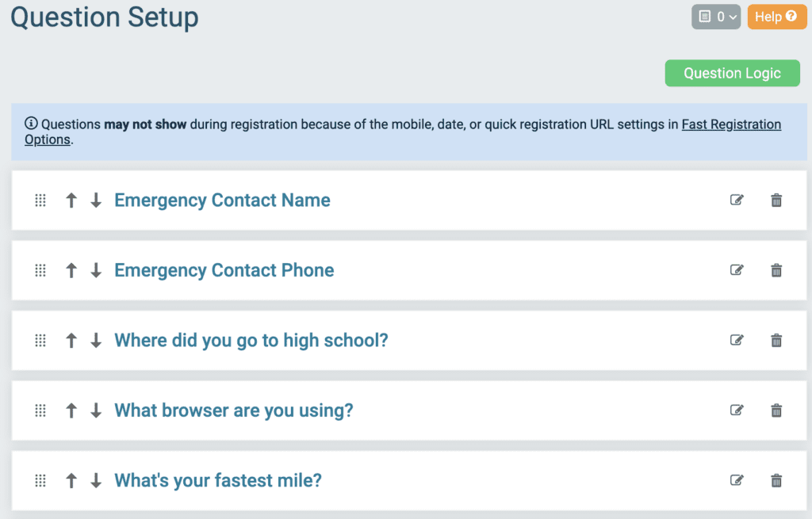The width and height of the screenshot is (812, 519).
Task: Edit the fastest mile question
Action: pos(737,480)
